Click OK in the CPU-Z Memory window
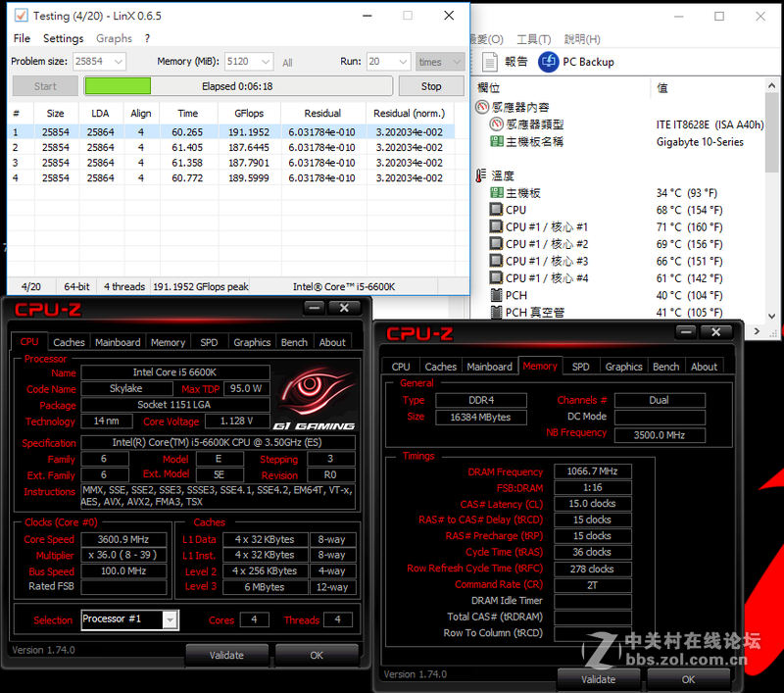Screen dimensions: 784x693 (687, 678)
